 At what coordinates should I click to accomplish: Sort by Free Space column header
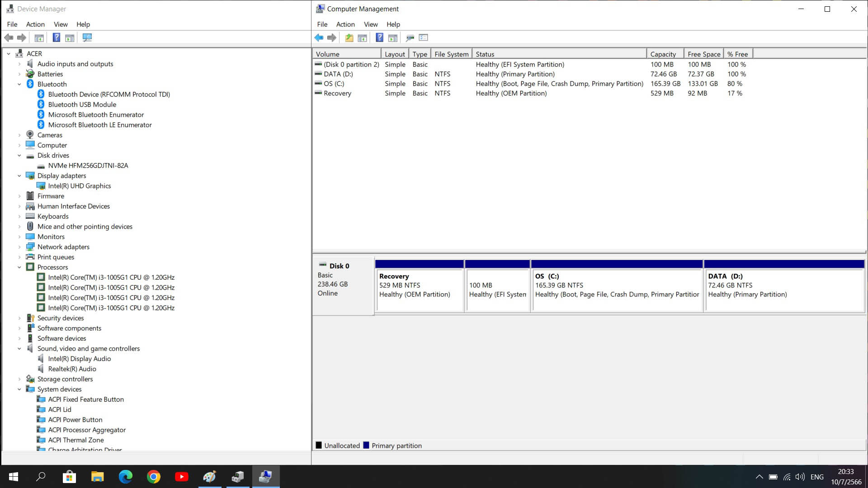(x=704, y=54)
